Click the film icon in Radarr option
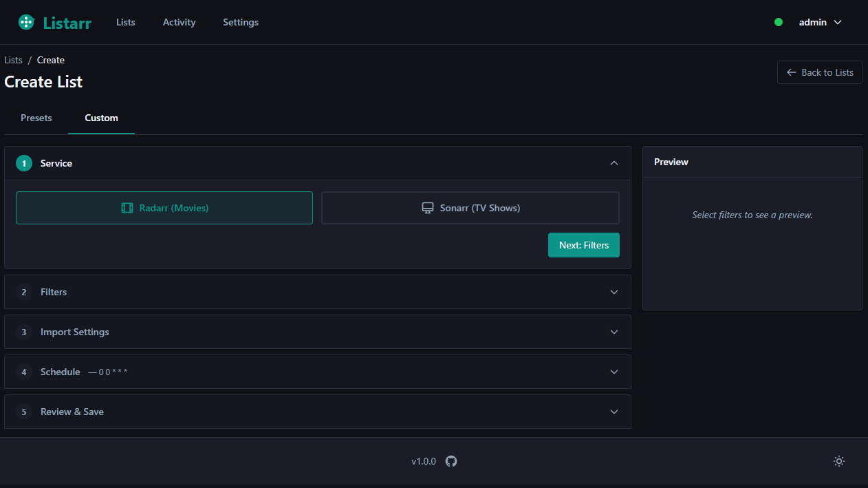The height and width of the screenshot is (488, 868). pos(127,208)
